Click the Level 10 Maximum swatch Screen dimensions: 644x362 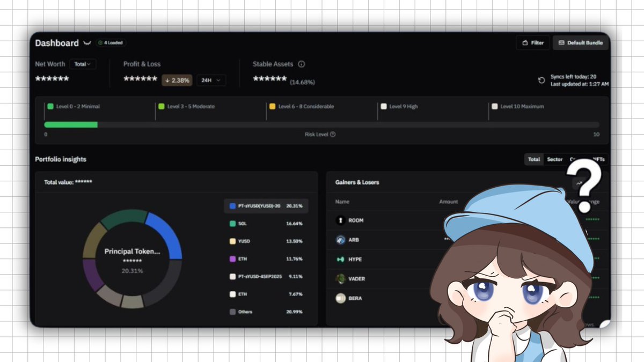pyautogui.click(x=495, y=106)
